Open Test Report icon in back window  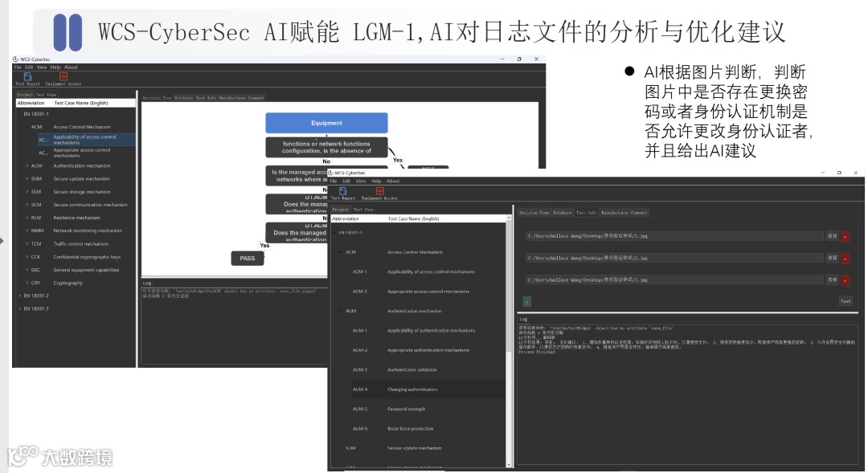(x=27, y=79)
